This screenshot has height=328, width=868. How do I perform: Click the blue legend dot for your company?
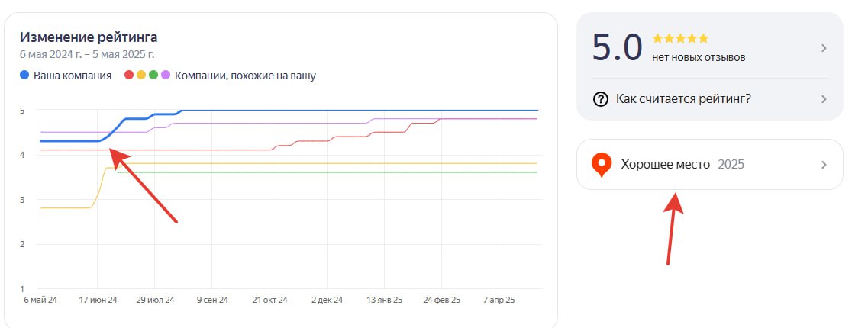(x=25, y=76)
